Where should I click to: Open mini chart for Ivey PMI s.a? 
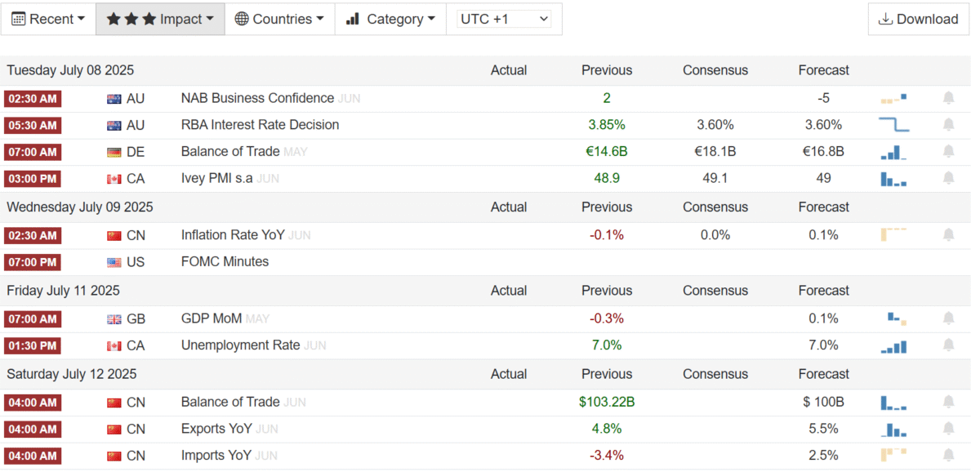tap(893, 179)
